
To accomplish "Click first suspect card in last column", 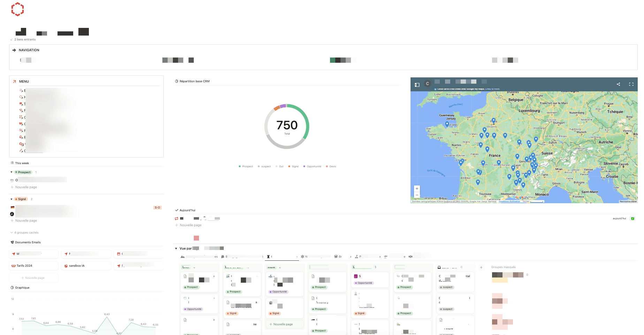I will [x=455, y=281].
